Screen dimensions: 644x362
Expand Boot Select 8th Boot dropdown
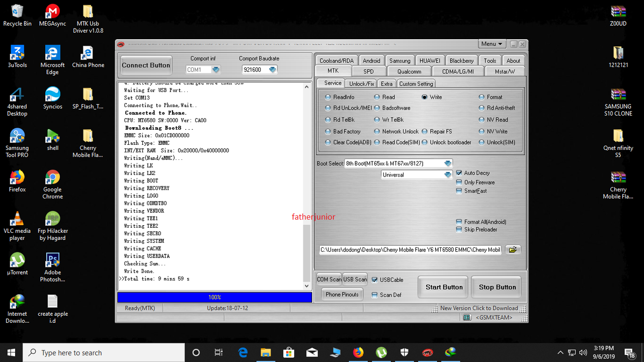pyautogui.click(x=448, y=163)
